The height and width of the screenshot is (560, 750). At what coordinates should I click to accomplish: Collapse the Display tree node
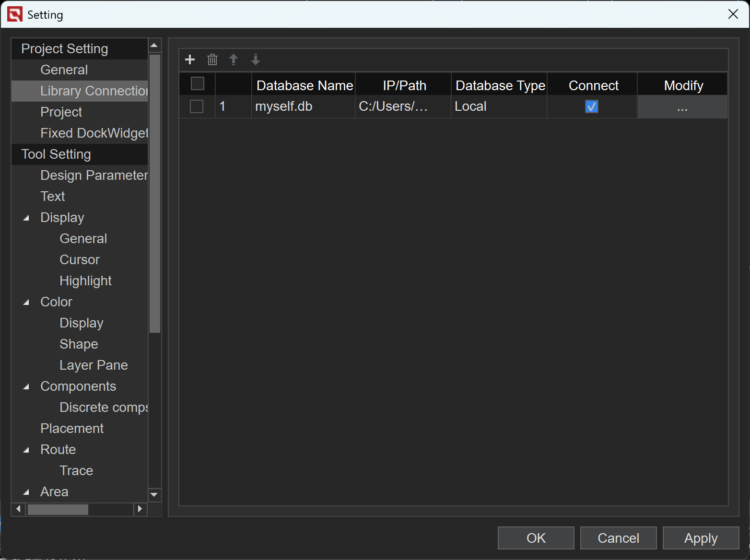[26, 218]
